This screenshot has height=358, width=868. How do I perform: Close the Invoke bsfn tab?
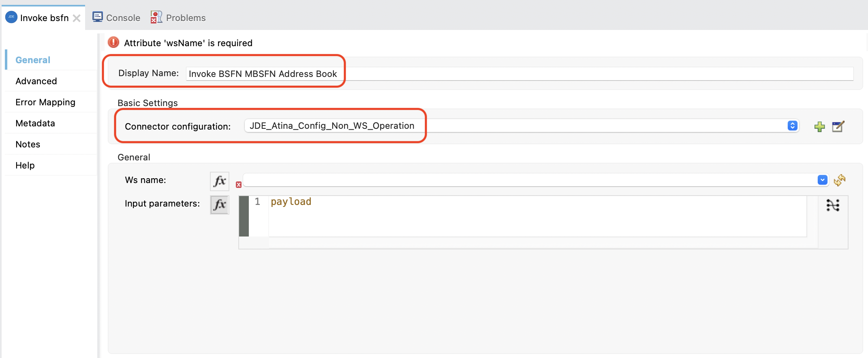tap(77, 18)
